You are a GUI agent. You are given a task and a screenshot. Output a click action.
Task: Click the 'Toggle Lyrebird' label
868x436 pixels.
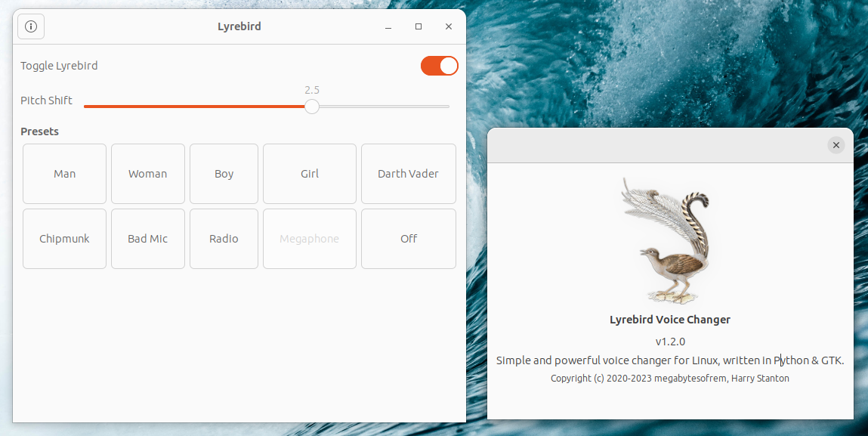tap(59, 66)
